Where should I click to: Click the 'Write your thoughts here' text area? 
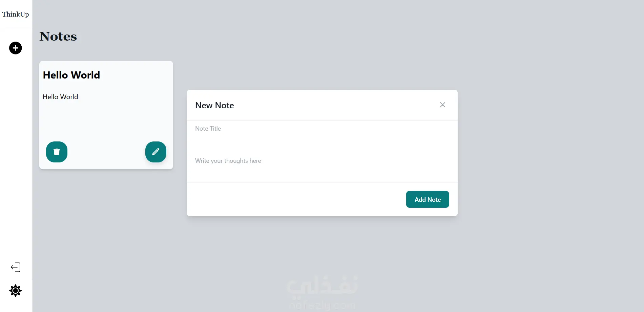322,161
